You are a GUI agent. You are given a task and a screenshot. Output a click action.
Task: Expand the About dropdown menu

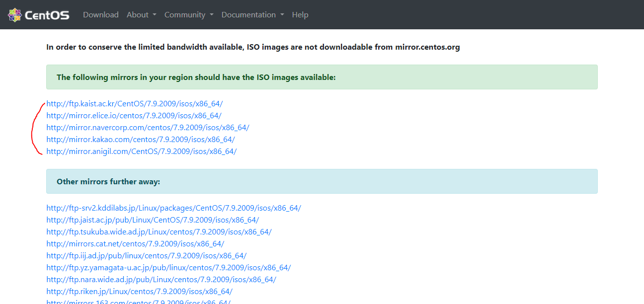click(142, 15)
